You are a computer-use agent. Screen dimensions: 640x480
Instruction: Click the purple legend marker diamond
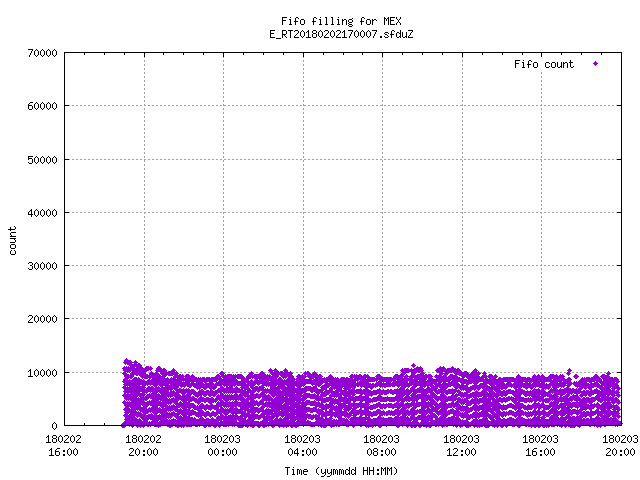(596, 64)
